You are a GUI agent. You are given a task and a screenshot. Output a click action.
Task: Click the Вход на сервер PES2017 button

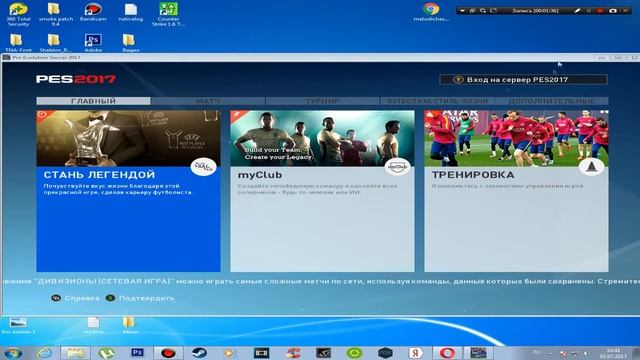pos(523,80)
